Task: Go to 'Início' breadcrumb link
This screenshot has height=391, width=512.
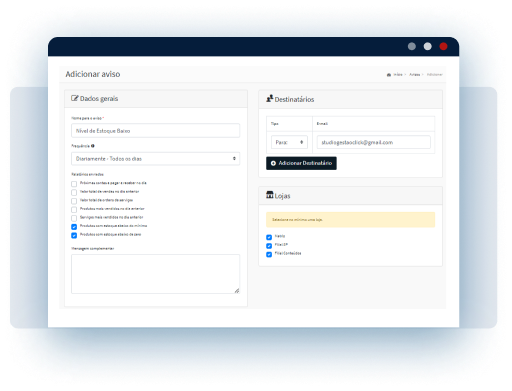Action: tap(398, 75)
